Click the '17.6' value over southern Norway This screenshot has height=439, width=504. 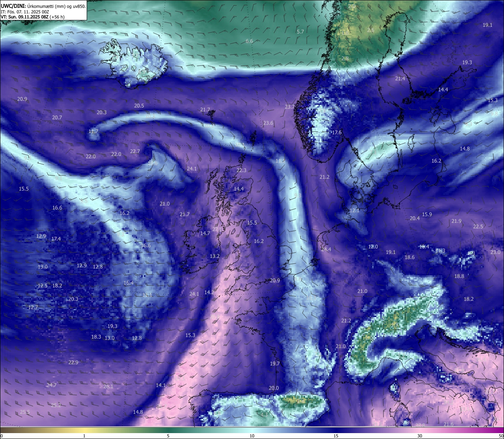(x=337, y=133)
